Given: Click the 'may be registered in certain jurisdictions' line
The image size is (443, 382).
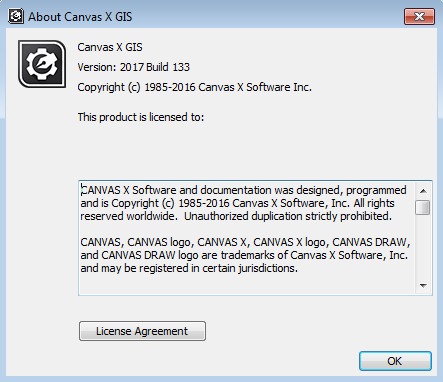Looking at the screenshot, I should click(189, 268).
